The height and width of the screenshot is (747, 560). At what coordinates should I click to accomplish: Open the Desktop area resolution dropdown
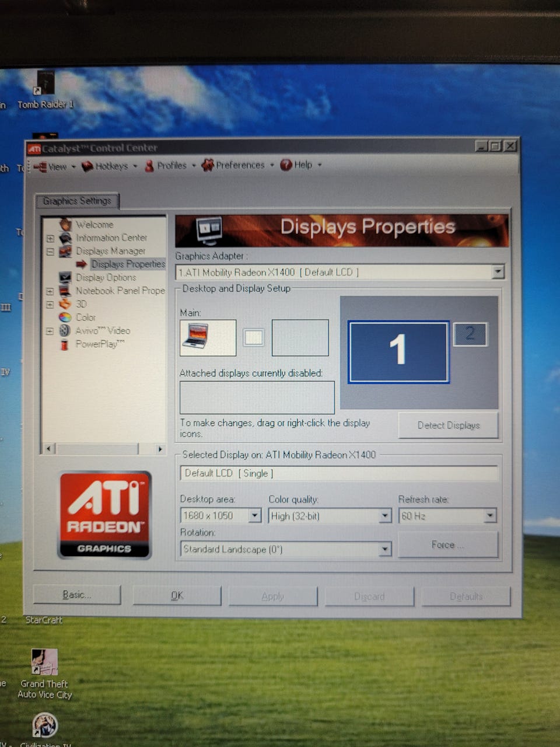click(255, 515)
